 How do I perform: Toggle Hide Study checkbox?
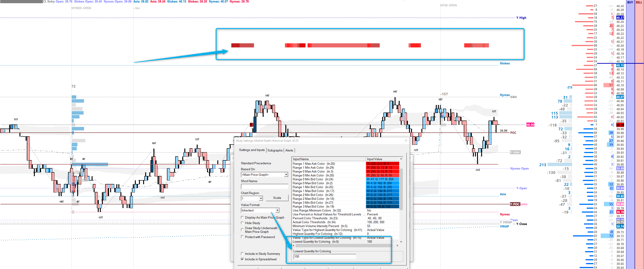(x=242, y=223)
